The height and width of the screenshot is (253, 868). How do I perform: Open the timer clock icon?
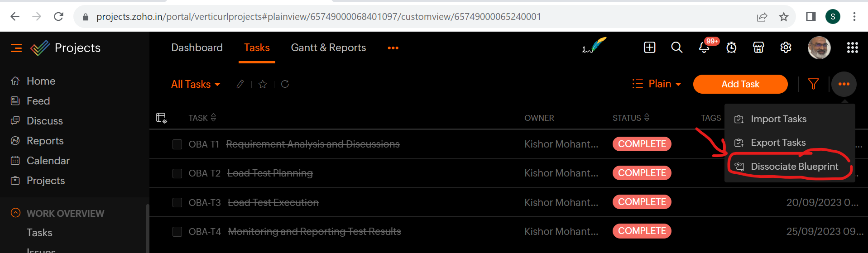click(731, 48)
